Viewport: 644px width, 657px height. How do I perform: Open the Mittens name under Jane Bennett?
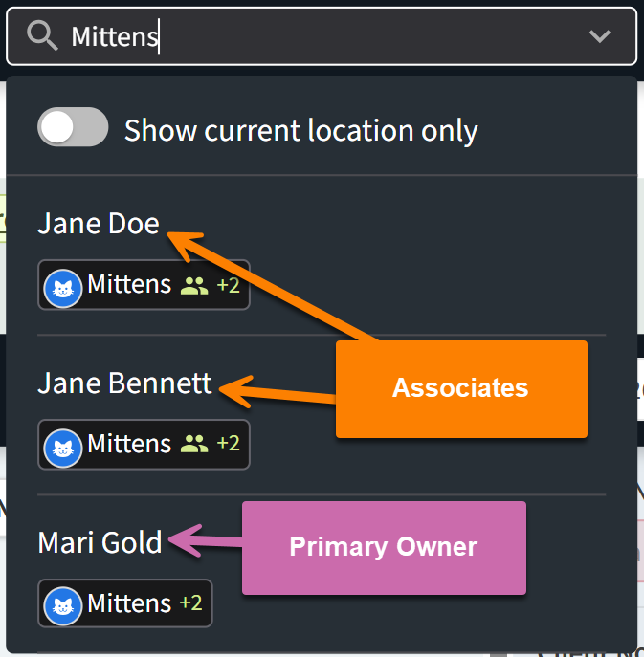click(129, 445)
